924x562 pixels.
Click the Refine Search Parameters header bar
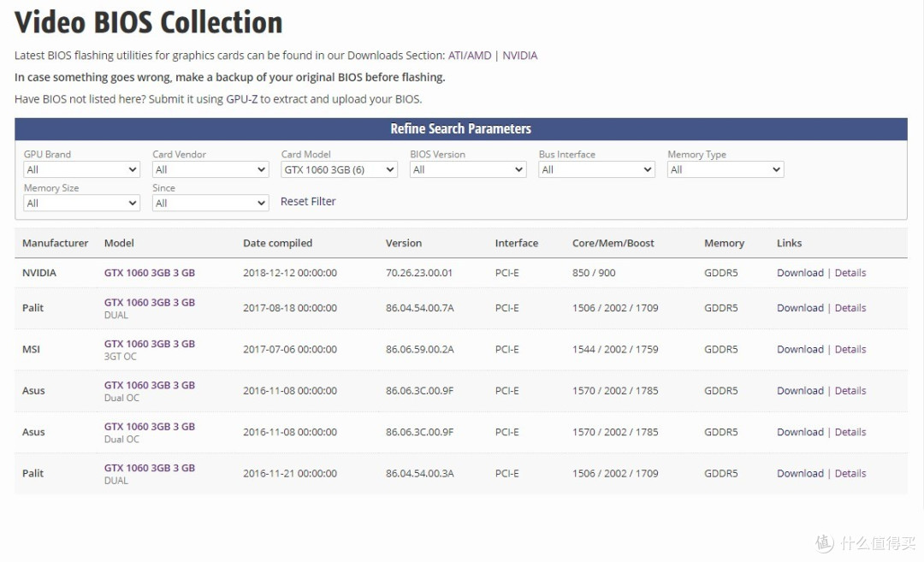[461, 129]
